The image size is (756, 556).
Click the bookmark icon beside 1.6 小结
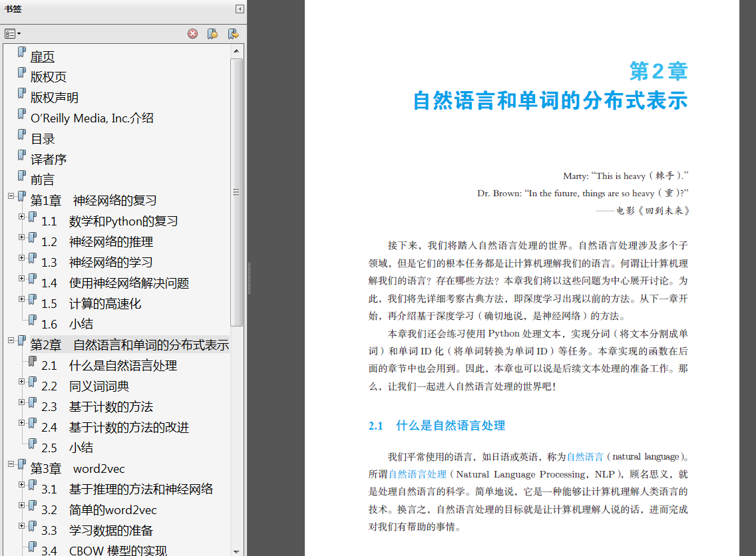click(x=33, y=320)
